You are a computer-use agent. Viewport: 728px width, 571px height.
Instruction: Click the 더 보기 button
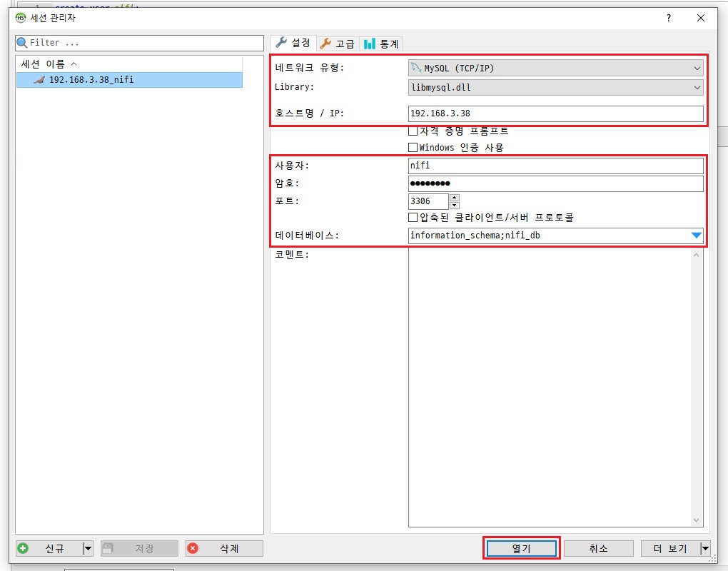click(x=670, y=548)
